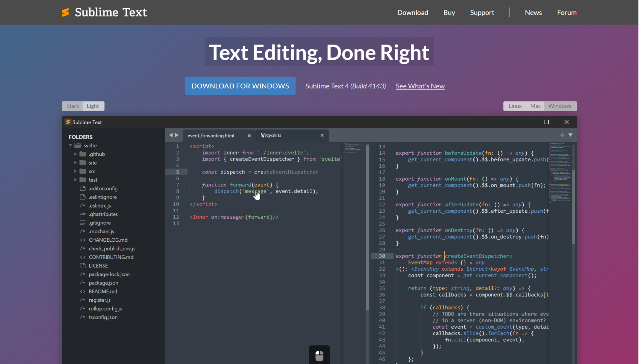This screenshot has width=639, height=364.
Task: Click the LICENSE file icon in sidebar
Action: (x=83, y=266)
